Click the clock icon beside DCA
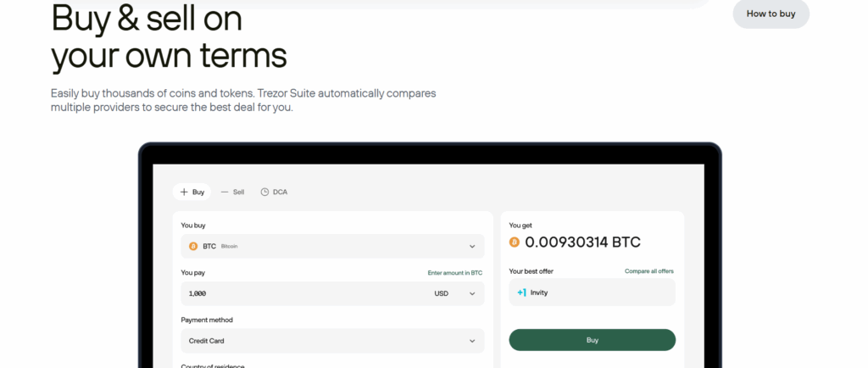The width and height of the screenshot is (868, 368). tap(264, 192)
